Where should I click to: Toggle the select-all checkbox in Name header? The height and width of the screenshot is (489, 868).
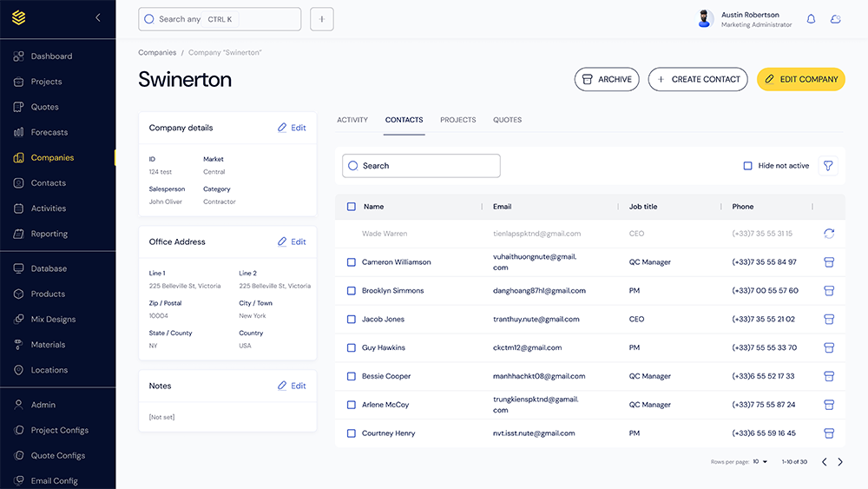tap(352, 207)
